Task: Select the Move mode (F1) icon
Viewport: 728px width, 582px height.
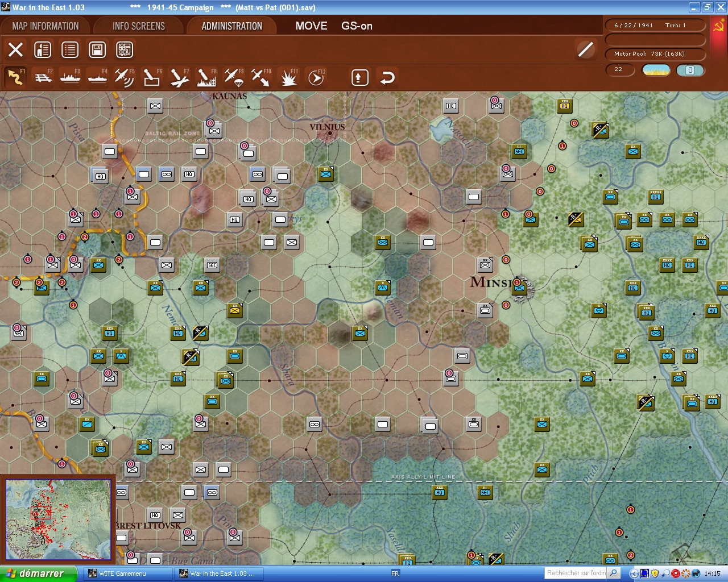Action: click(15, 77)
